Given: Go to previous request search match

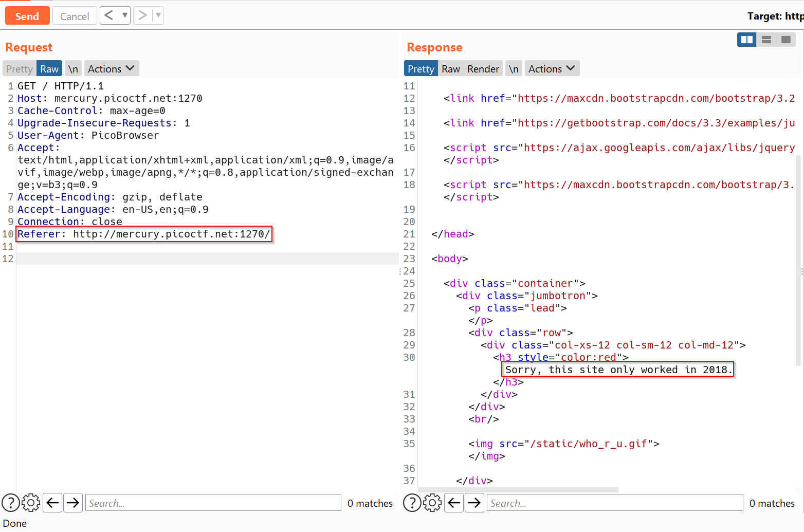Looking at the screenshot, I should click(53, 503).
